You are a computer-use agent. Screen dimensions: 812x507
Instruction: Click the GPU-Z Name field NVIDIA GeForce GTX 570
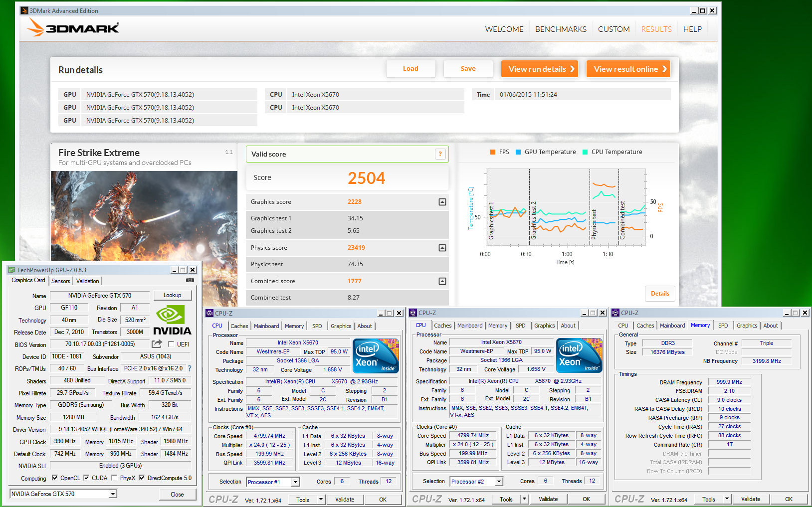(x=100, y=296)
